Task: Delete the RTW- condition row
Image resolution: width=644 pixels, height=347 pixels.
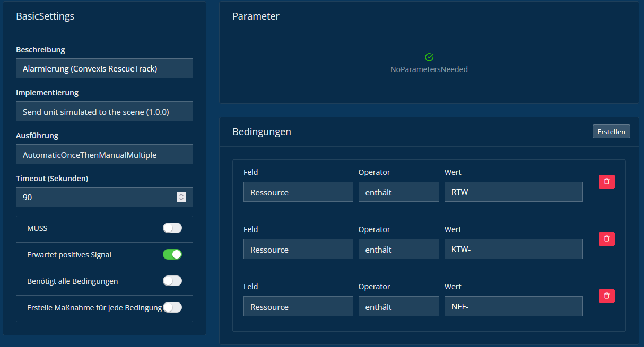Action: pyautogui.click(x=606, y=182)
